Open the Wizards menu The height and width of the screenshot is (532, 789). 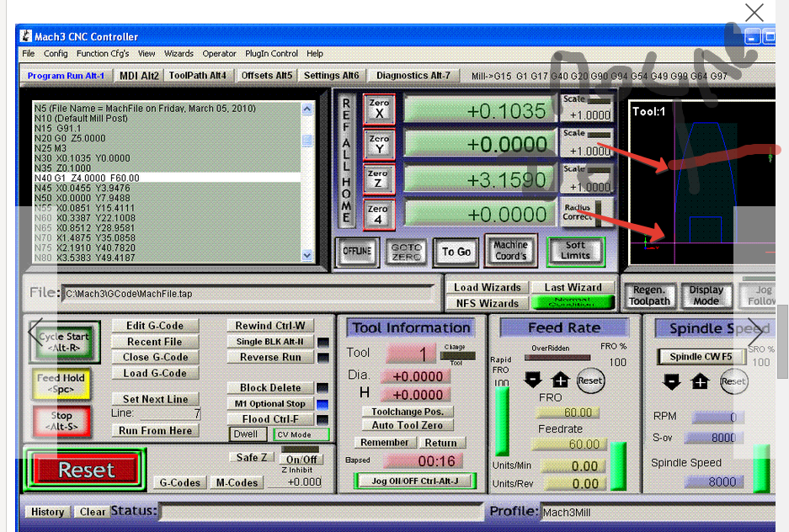coord(179,53)
